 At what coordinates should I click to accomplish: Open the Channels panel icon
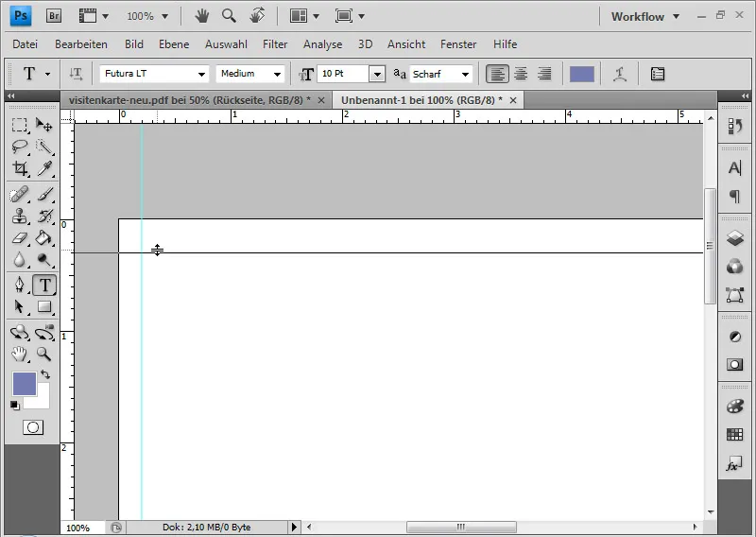(x=735, y=266)
